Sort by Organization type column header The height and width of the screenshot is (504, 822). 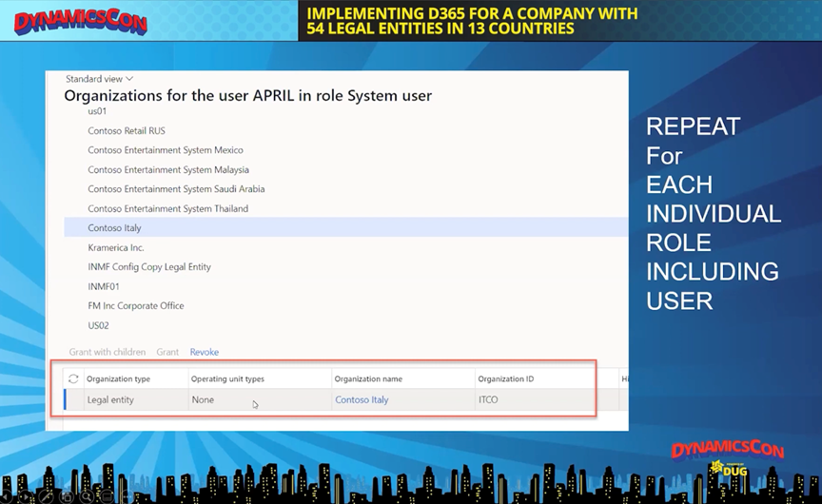[119, 378]
